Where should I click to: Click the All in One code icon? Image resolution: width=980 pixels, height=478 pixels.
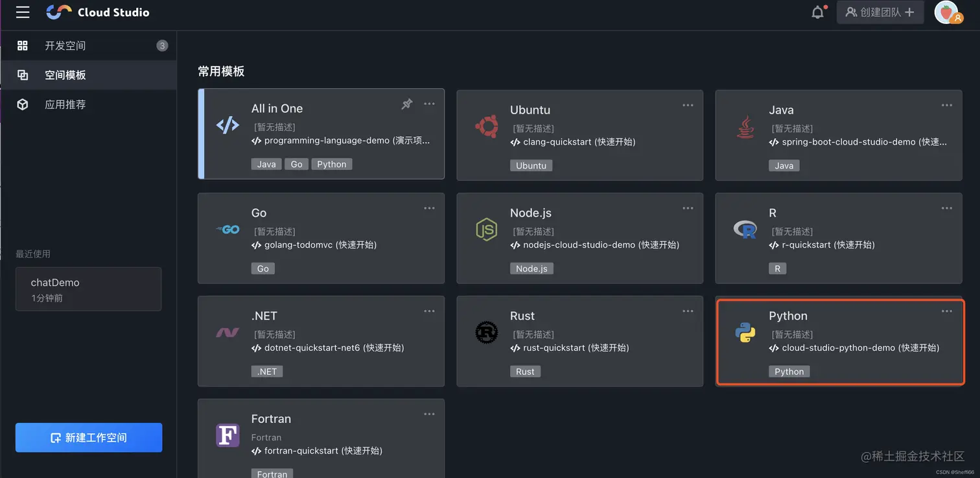click(x=227, y=125)
